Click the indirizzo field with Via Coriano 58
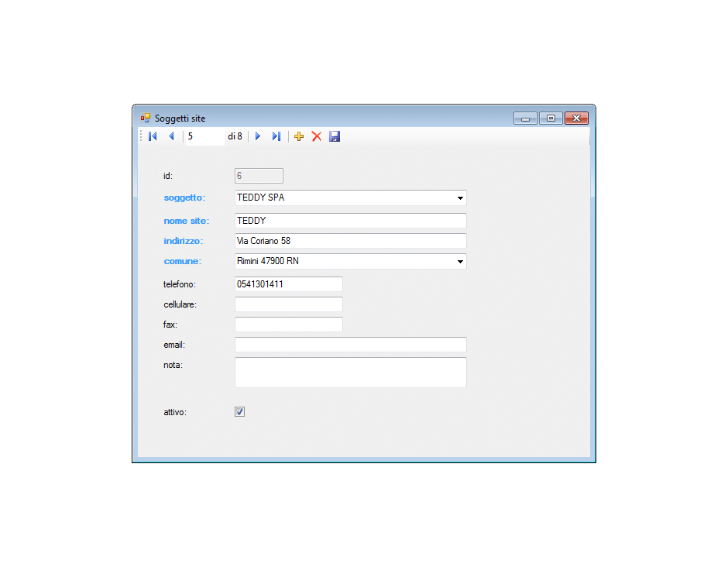The width and height of the screenshot is (728, 567). [x=351, y=241]
